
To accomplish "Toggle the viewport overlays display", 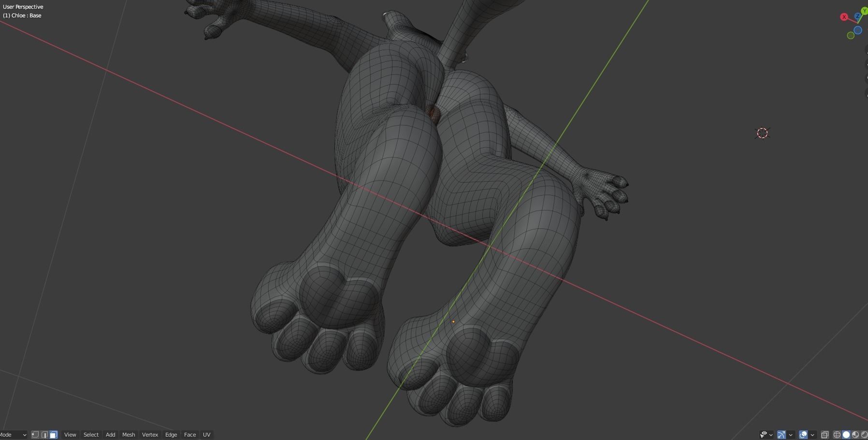I will click(803, 435).
